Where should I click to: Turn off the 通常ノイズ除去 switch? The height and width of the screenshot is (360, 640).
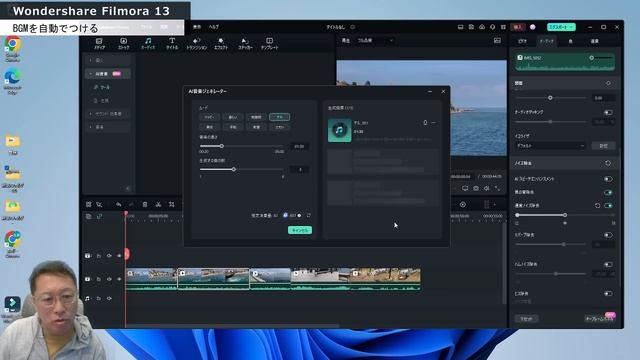pos(608,205)
